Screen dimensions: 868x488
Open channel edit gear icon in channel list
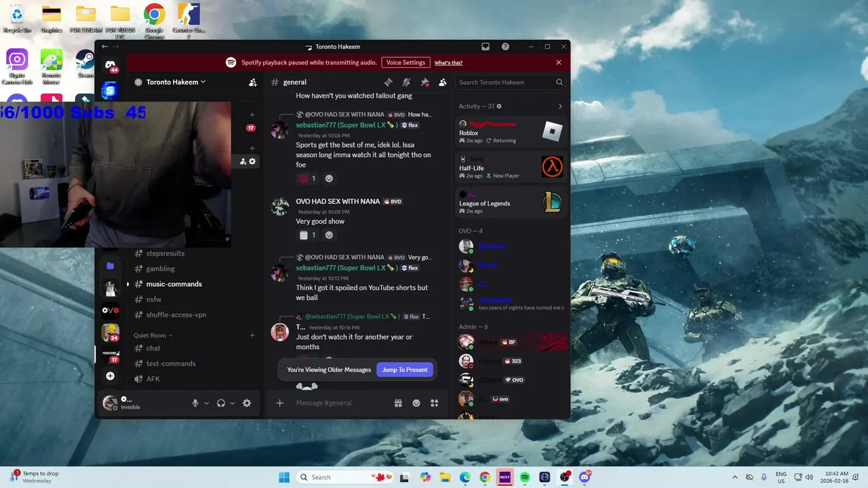pyautogui.click(x=253, y=161)
